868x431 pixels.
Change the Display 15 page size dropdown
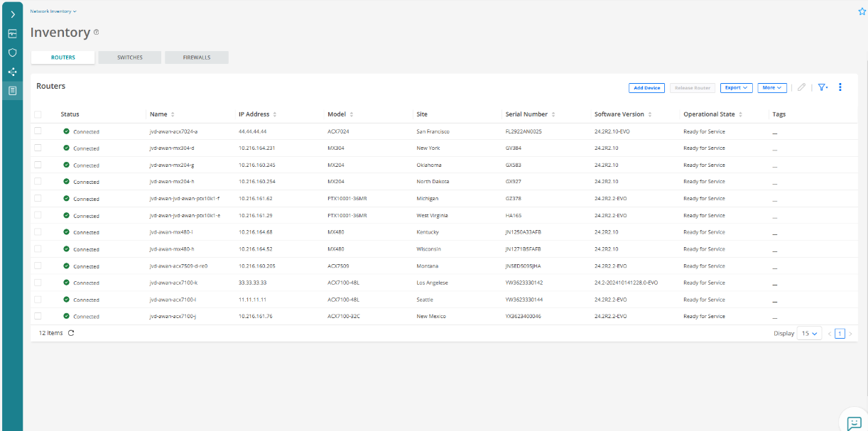(809, 333)
